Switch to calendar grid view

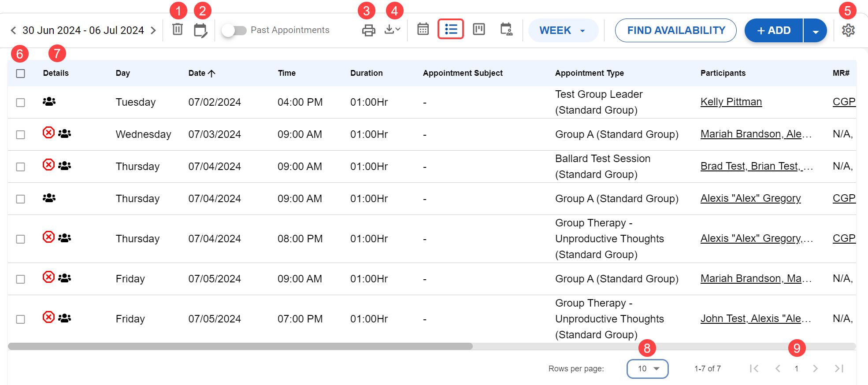coord(423,30)
